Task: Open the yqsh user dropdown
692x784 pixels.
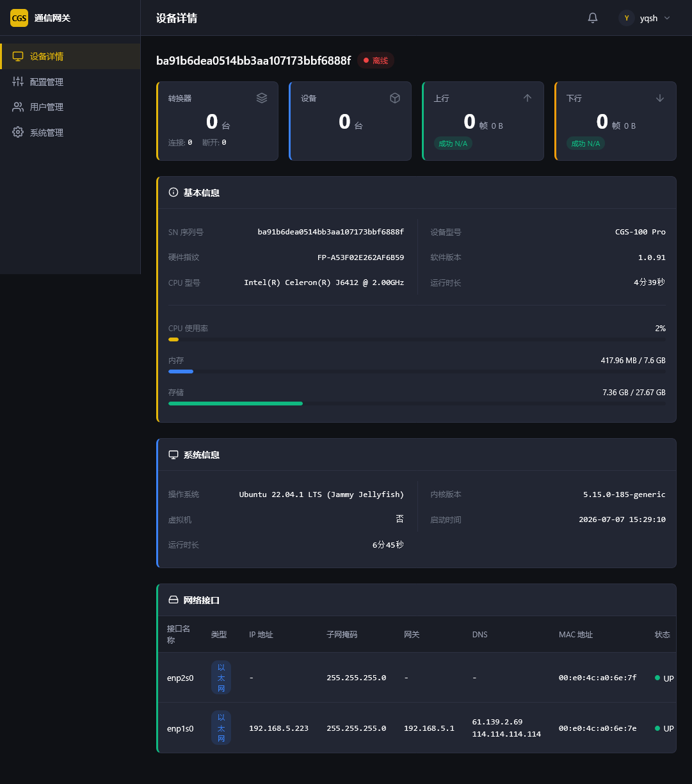Action: (x=644, y=18)
